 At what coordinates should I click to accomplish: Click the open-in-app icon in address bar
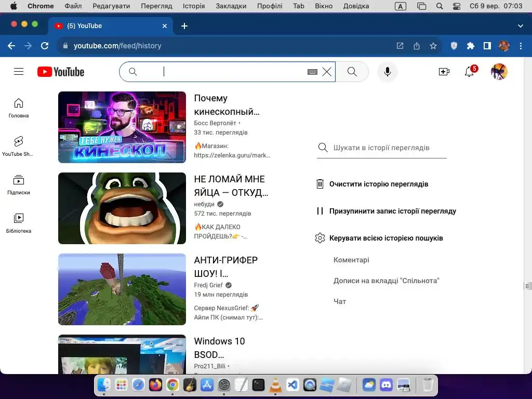(400, 46)
